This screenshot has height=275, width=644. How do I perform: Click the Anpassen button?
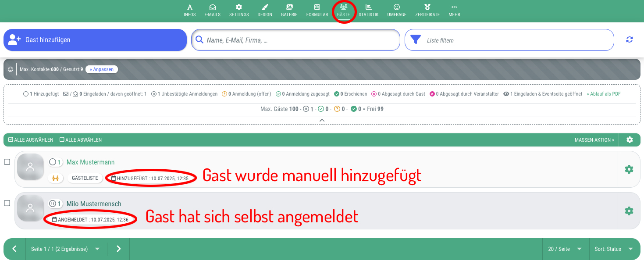pos(102,69)
